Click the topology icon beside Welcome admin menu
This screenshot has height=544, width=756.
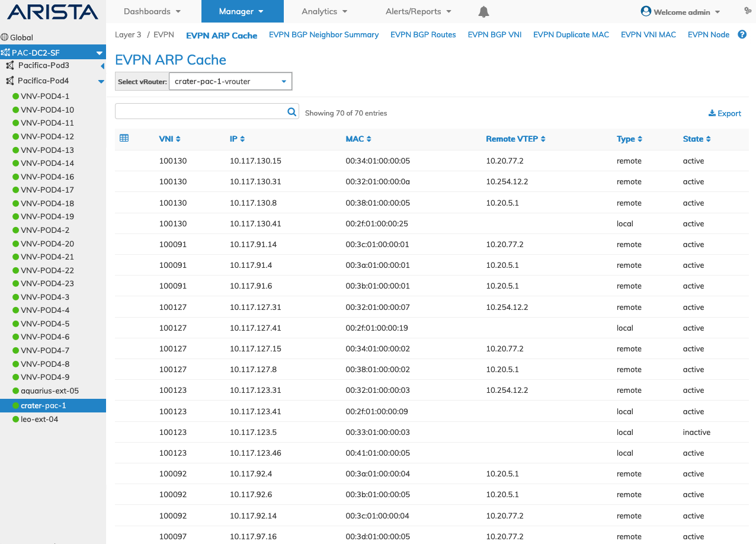[x=749, y=11]
